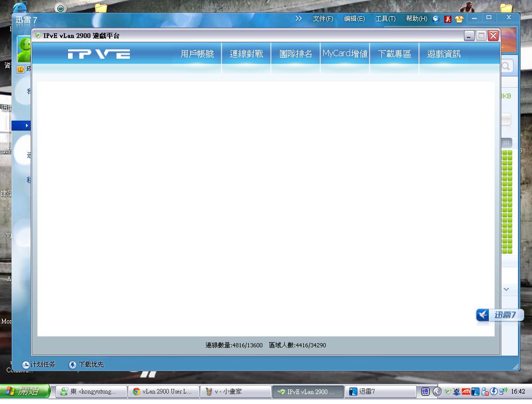
Task: Click the IPvE vLan 2900 title bar icon
Action: click(x=37, y=36)
